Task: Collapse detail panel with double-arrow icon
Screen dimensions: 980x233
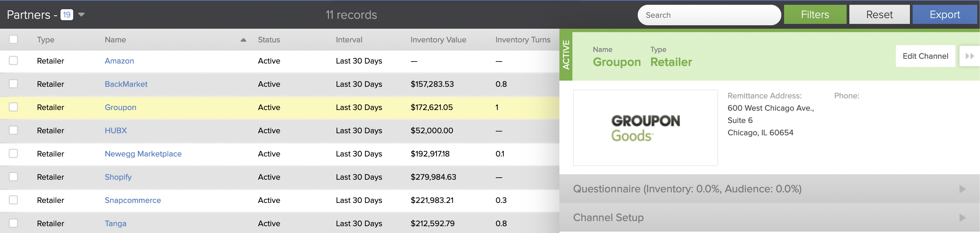Action: tap(969, 56)
